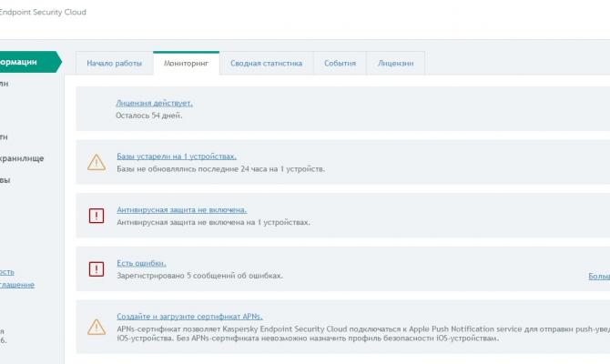Click warning triangle next to APNs certificate notice
Viewport: 610px width, 364px height.
point(96,326)
